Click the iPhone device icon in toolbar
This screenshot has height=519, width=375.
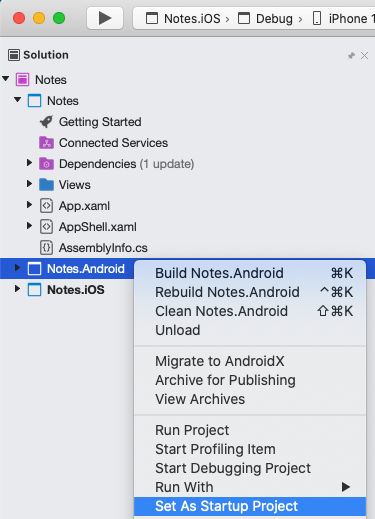click(317, 18)
